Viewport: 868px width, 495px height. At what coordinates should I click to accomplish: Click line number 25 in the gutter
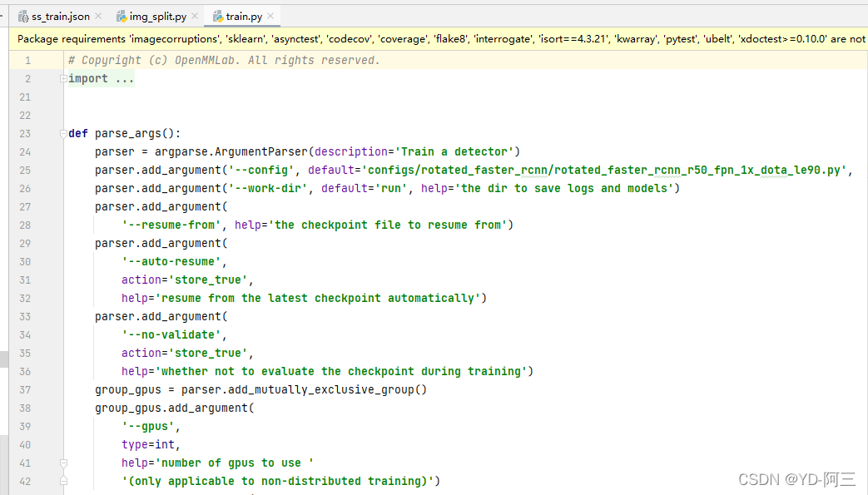25,170
